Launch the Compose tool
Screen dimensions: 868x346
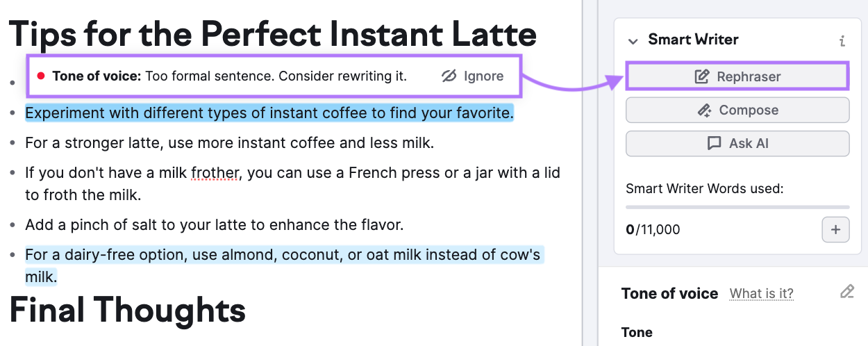(737, 110)
